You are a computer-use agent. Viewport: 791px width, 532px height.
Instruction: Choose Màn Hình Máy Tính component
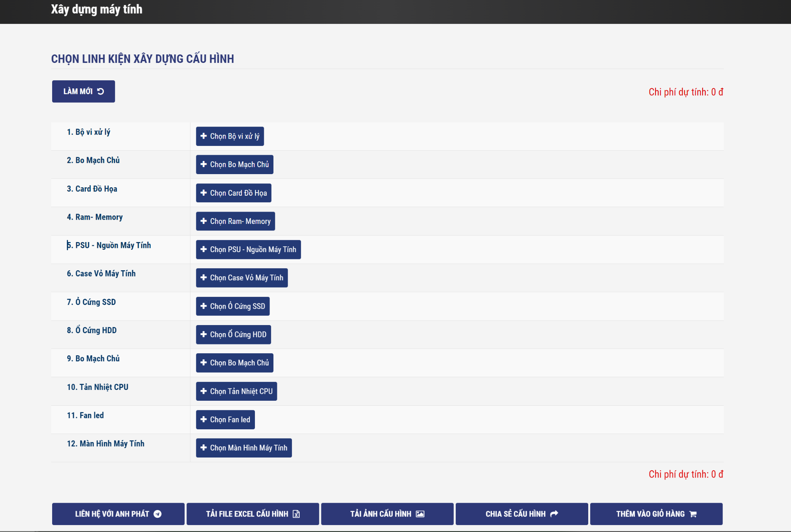[x=244, y=448]
